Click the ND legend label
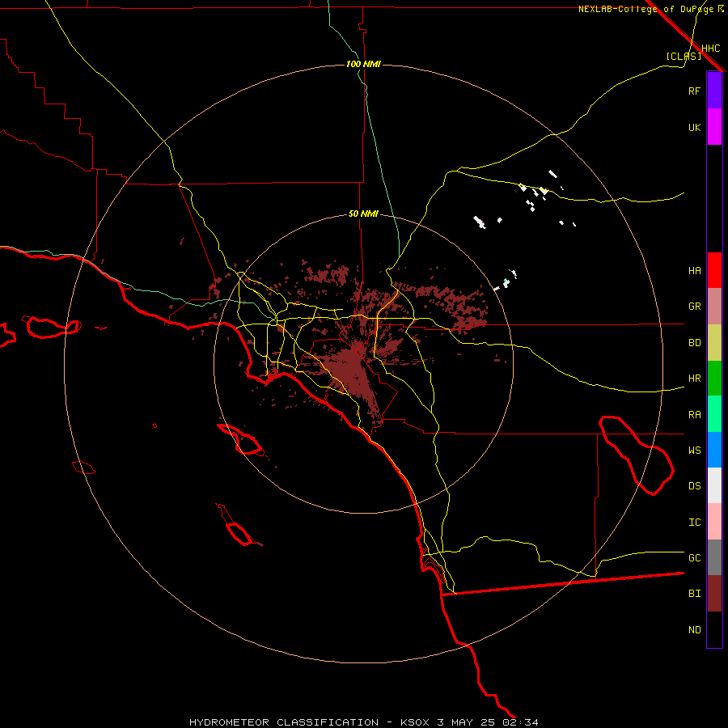 click(694, 630)
